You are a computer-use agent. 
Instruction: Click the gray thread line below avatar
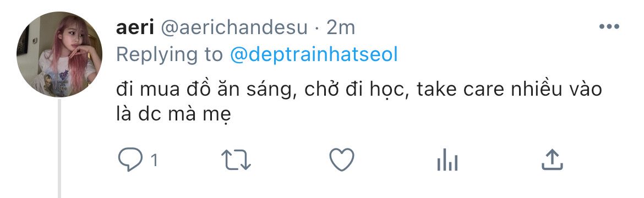(59, 148)
